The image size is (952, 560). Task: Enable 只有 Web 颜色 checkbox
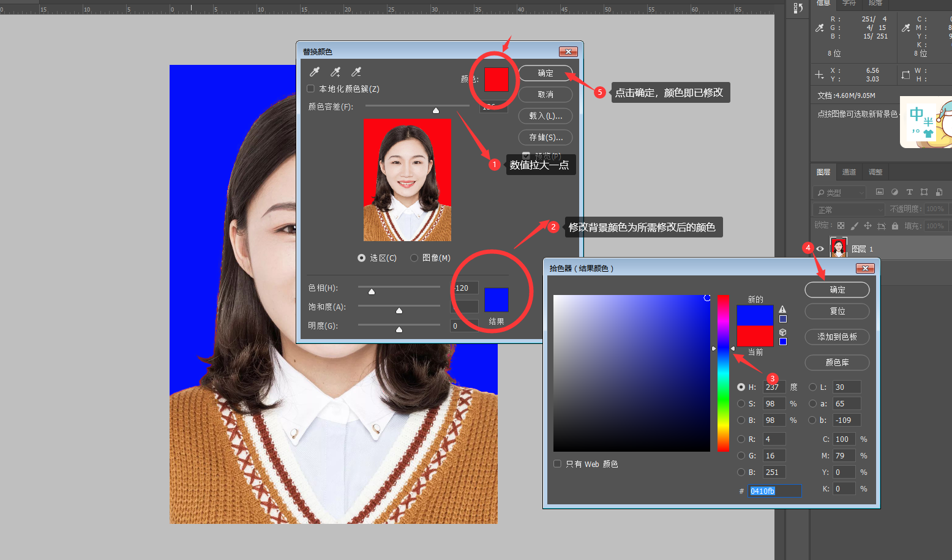point(557,464)
